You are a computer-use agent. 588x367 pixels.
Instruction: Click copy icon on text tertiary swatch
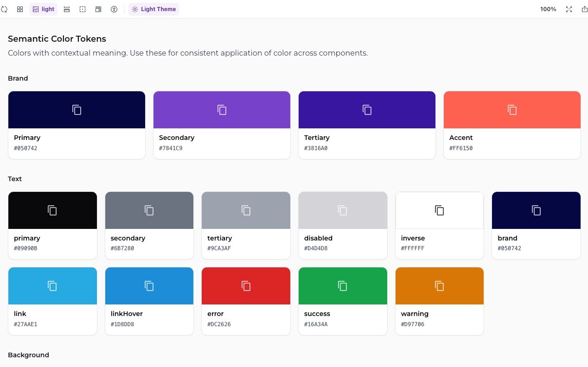[246, 210]
